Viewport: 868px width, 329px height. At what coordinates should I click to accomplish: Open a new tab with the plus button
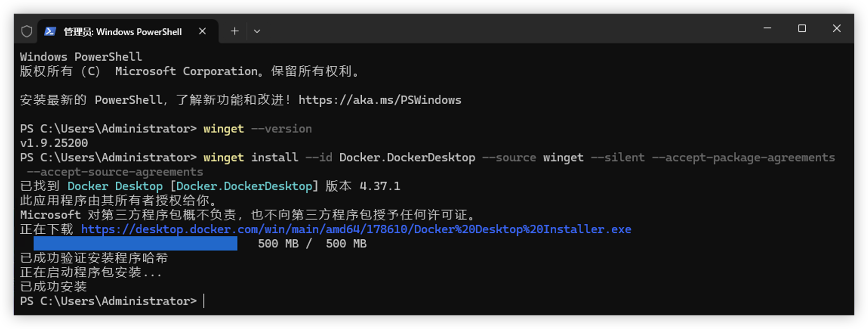coord(235,31)
